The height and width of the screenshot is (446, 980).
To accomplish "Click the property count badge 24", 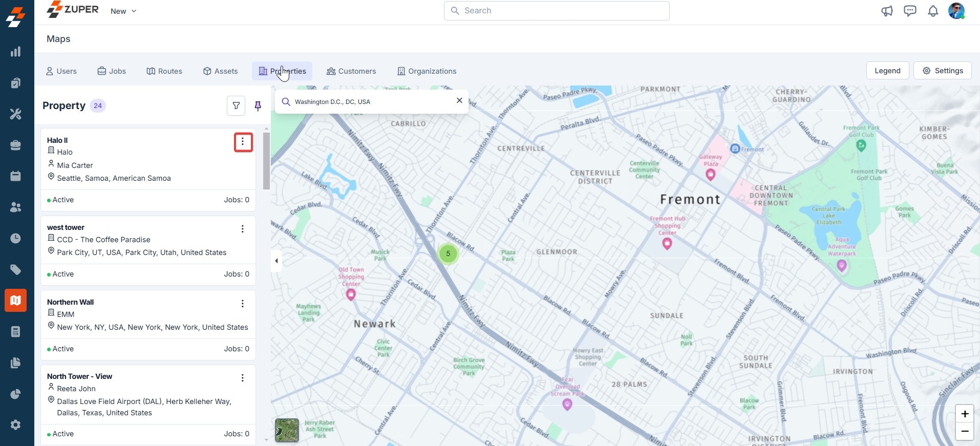I will [98, 105].
